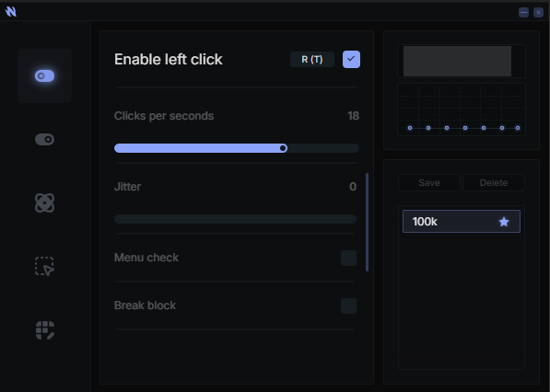Click the Save profile button
Screen dimensions: 550x392
(x=429, y=183)
